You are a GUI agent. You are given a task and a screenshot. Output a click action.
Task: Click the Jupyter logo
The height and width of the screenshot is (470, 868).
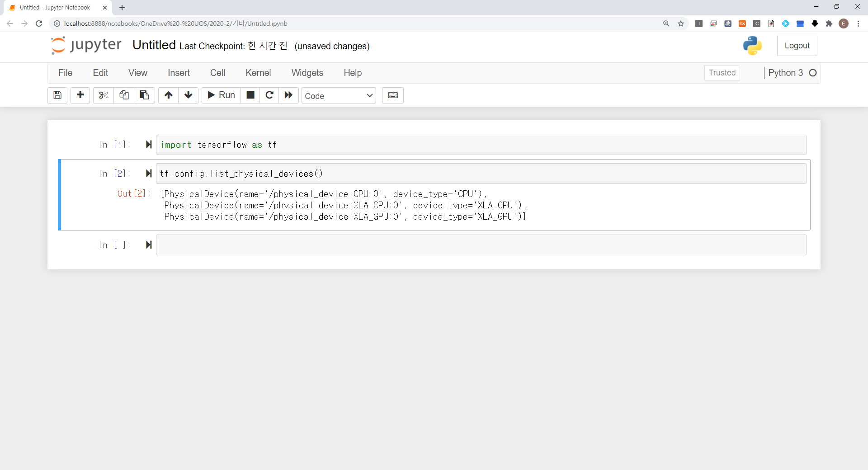point(86,45)
